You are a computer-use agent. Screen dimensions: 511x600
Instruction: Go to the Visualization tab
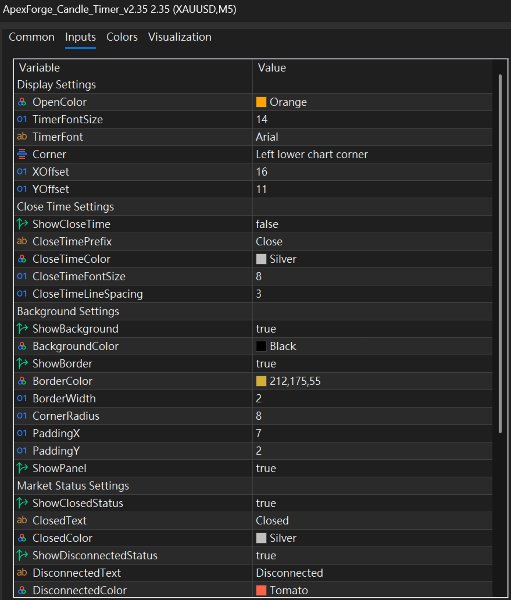click(180, 37)
